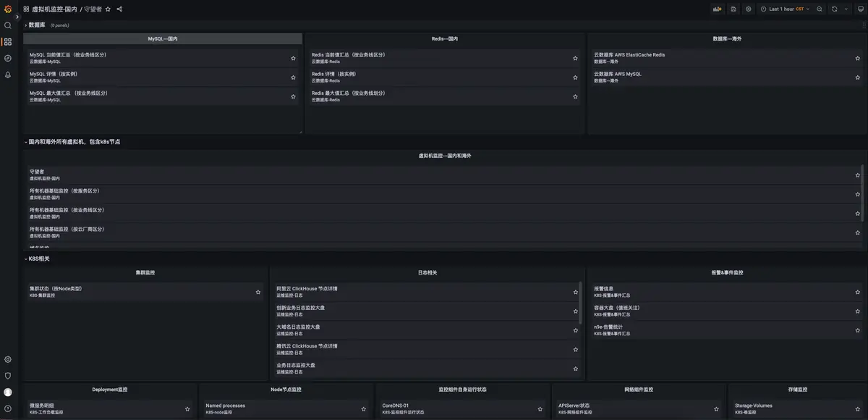Open 创新业务日志监控大盘 link
This screenshot has width=868, height=420.
click(x=300, y=308)
